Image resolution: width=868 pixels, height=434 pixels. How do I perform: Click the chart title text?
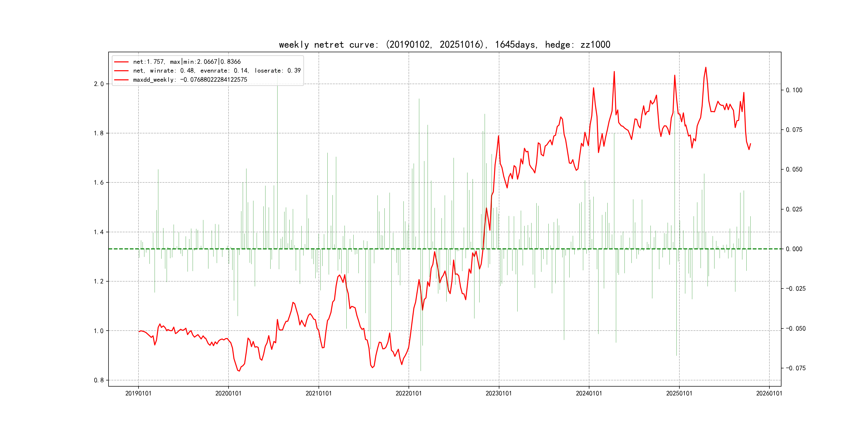point(444,44)
